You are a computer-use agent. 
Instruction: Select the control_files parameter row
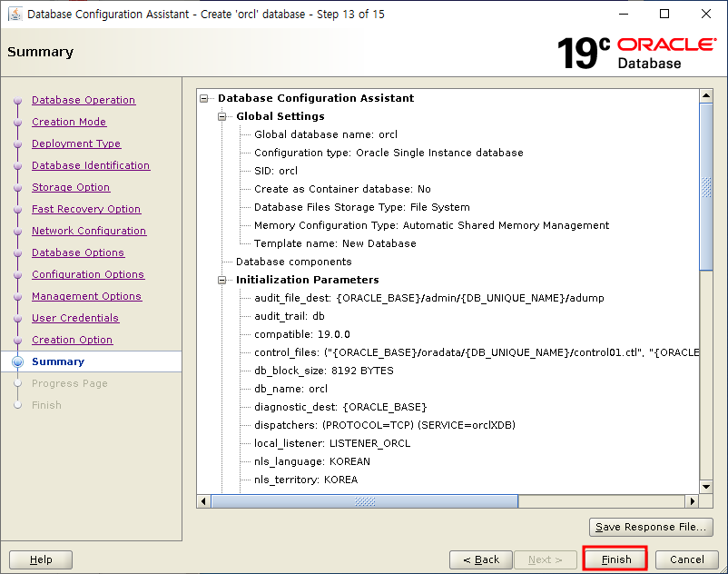[x=477, y=352]
